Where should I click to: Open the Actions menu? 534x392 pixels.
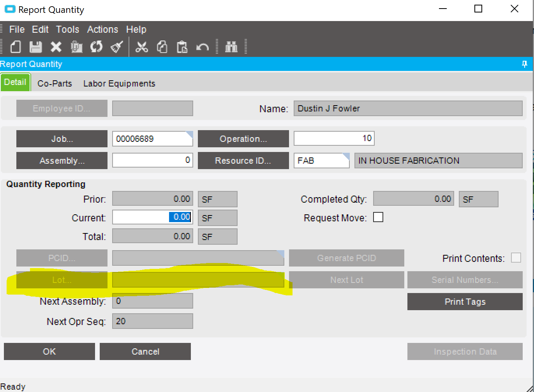coord(102,29)
